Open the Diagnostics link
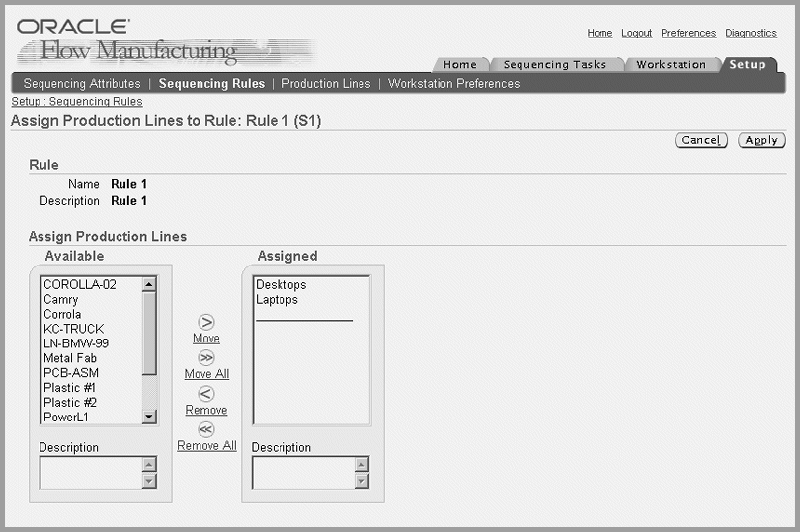The height and width of the screenshot is (532, 800). [751, 33]
